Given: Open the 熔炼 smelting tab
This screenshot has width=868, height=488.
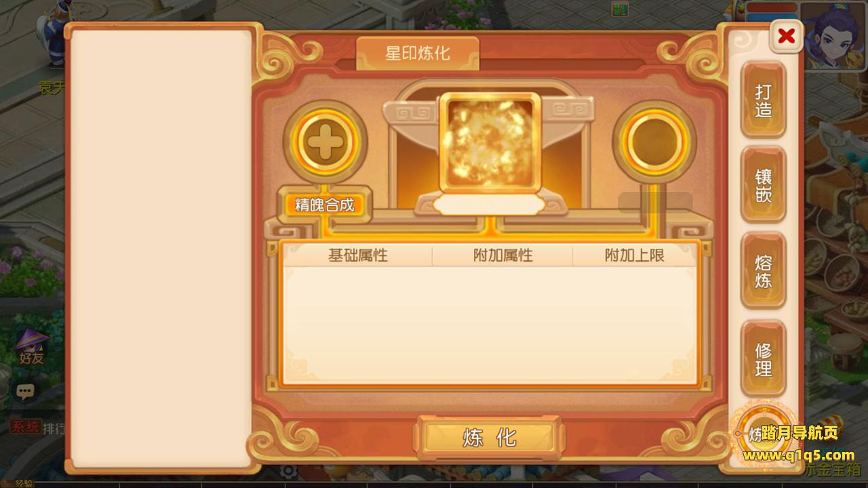Looking at the screenshot, I should click(764, 270).
